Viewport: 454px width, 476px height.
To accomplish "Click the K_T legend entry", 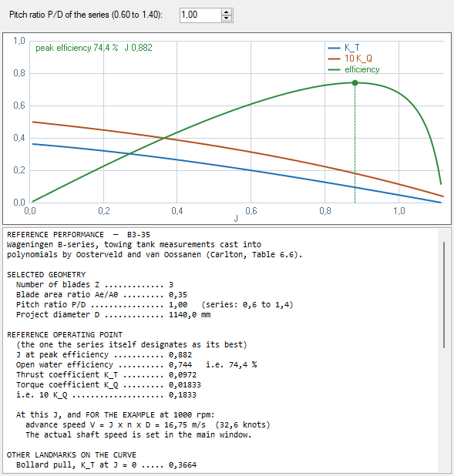I will [x=352, y=48].
